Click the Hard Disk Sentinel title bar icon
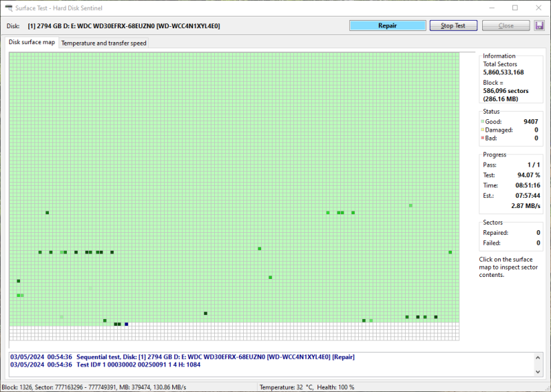The width and height of the screenshot is (551, 392). [8, 8]
